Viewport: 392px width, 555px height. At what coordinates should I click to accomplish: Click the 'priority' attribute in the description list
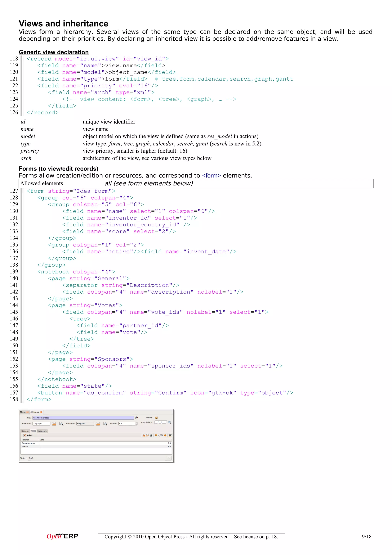(x=29, y=151)
